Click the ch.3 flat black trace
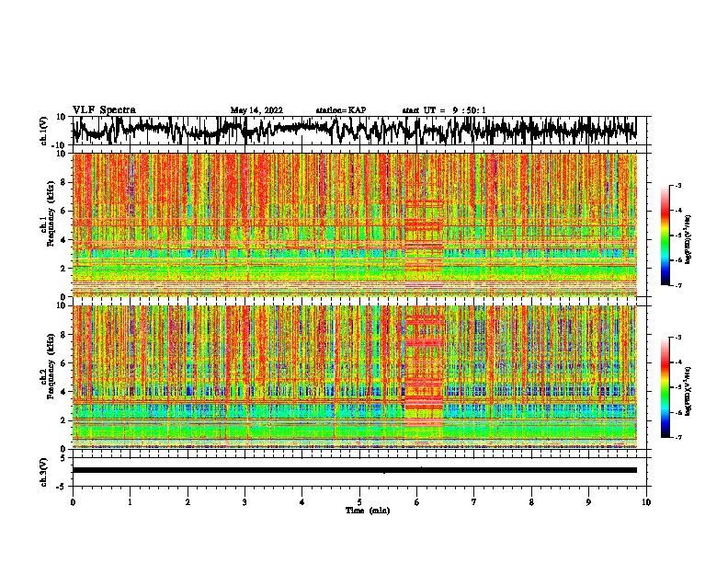This screenshot has height=563, width=728. (354, 470)
